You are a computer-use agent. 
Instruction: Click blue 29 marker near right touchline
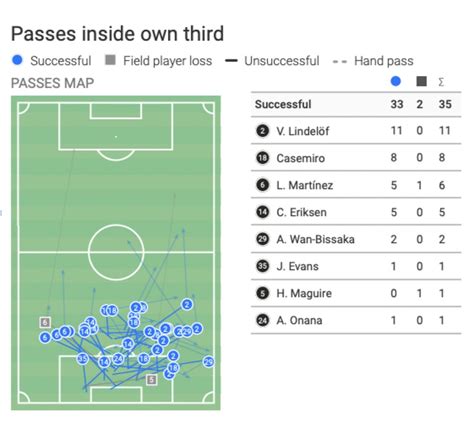point(208,362)
